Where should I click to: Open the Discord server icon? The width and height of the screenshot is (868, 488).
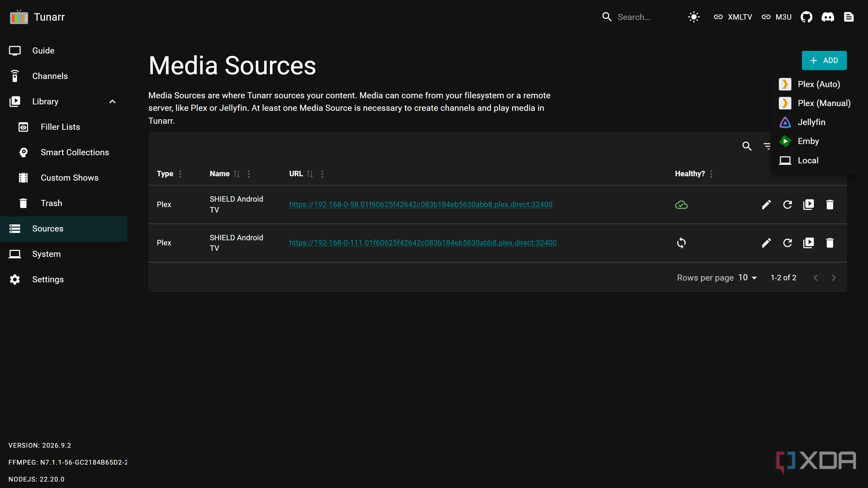pyautogui.click(x=828, y=17)
